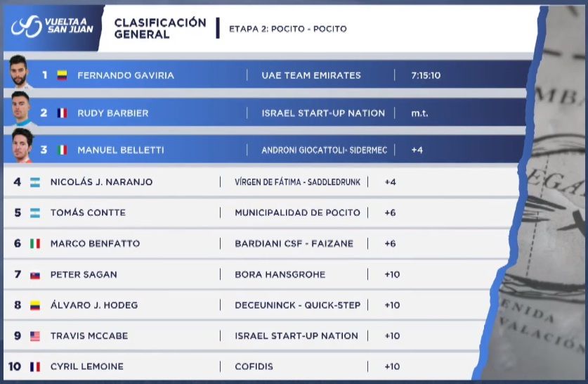Click the Italian flag beside Marco Benfatto

35,244
